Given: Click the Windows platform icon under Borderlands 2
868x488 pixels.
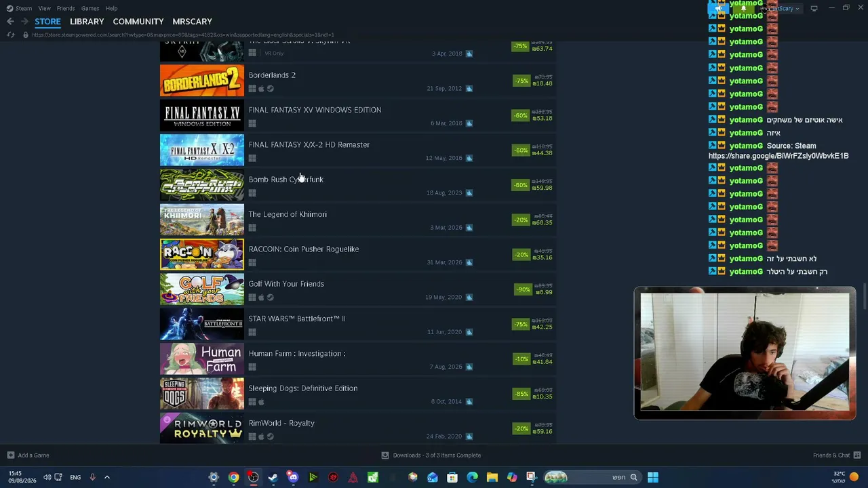Looking at the screenshot, I should (x=252, y=89).
